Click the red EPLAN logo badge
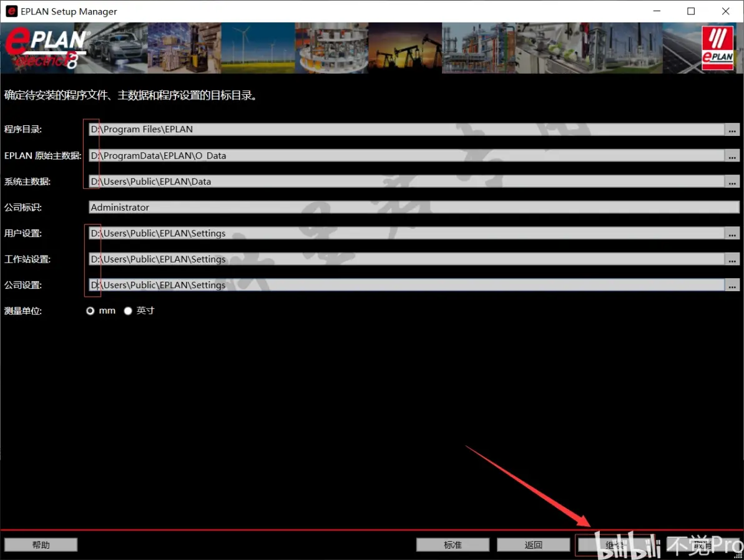The height and width of the screenshot is (560, 744). pos(717,48)
